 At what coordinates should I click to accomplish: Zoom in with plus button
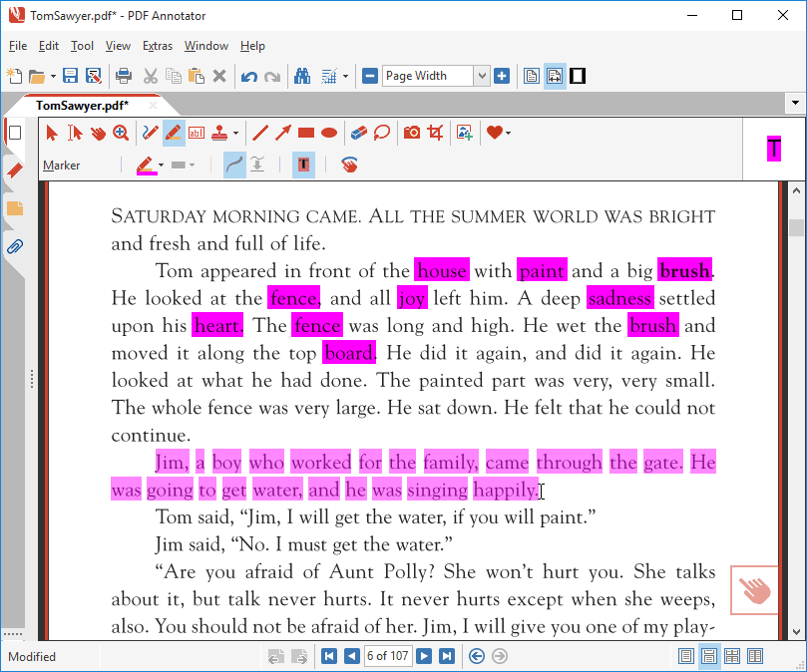[x=502, y=76]
